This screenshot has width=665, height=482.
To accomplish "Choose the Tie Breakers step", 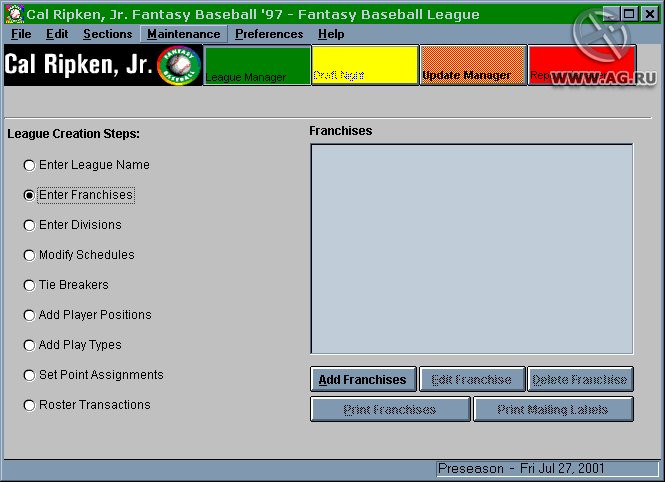I will (66, 285).
